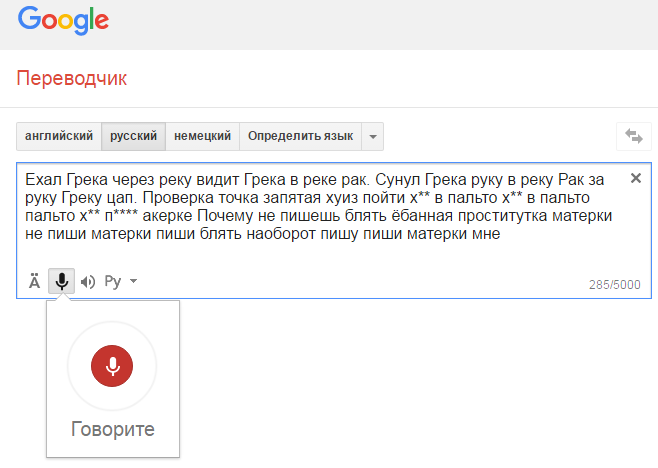Swap source and target languages
Image resolution: width=658 pixels, height=468 pixels.
tap(634, 136)
